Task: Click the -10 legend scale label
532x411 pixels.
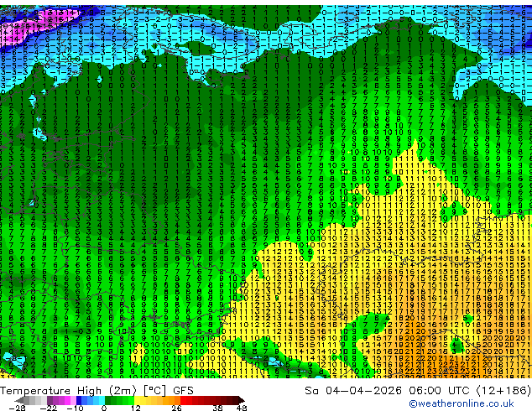Action: (x=75, y=408)
